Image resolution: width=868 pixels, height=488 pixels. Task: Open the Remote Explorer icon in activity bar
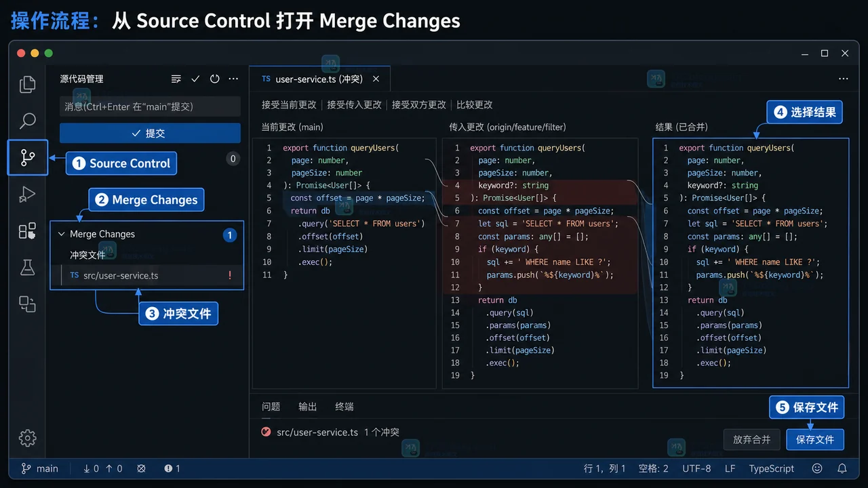coord(27,304)
